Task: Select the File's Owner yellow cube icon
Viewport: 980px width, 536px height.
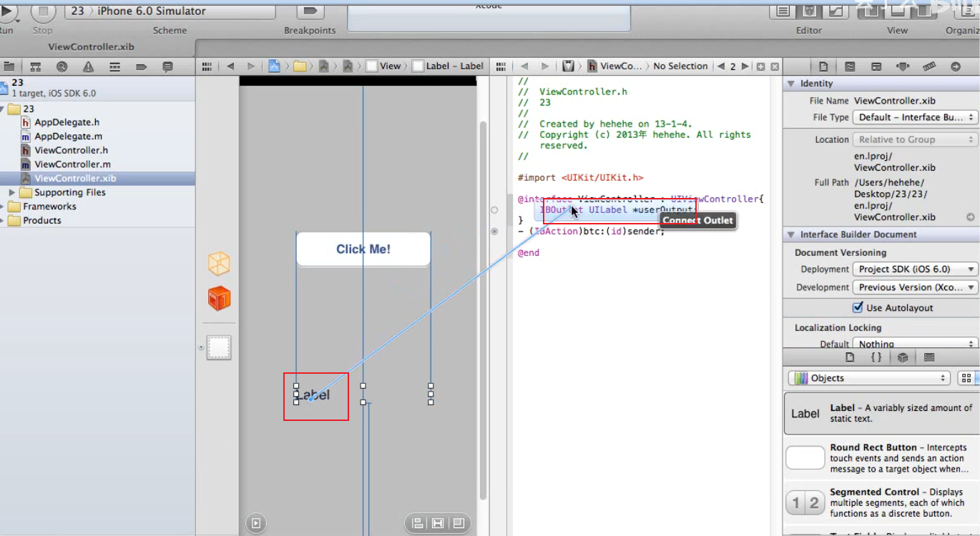Action: tap(219, 263)
